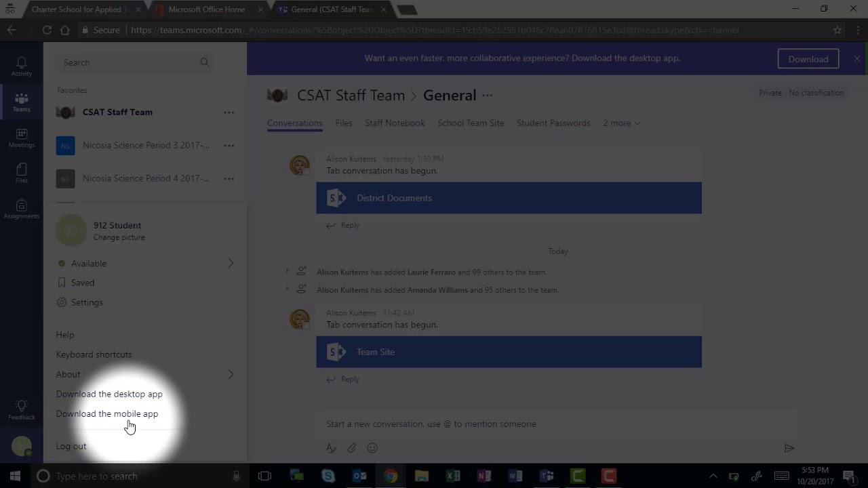This screenshot has height=488, width=868.
Task: Bookmark this page with the star icon
Action: (x=837, y=30)
